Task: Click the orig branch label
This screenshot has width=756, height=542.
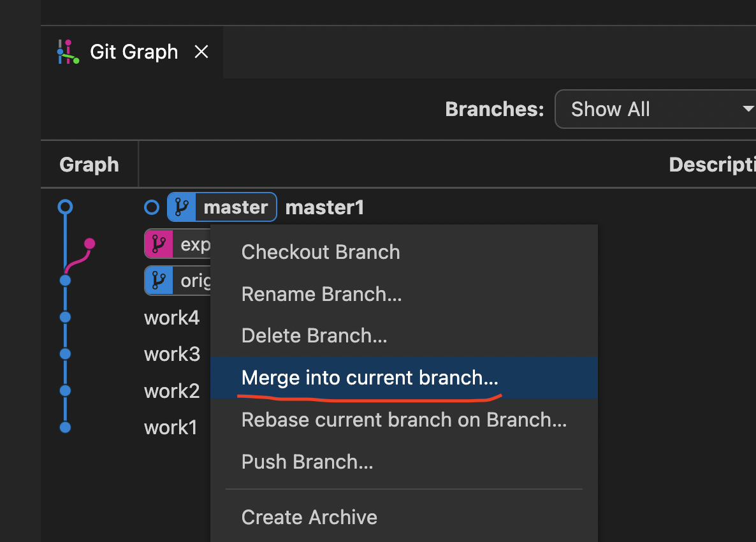Action: (177, 281)
